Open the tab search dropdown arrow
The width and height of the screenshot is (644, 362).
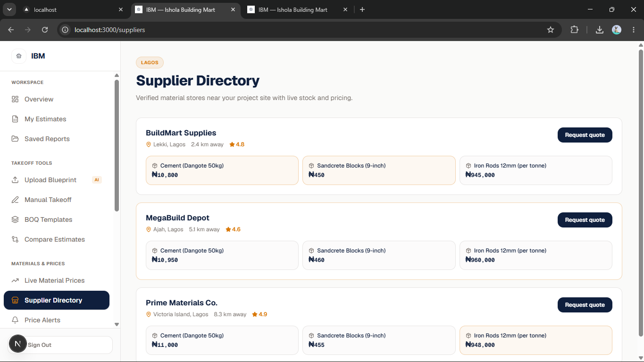point(9,9)
